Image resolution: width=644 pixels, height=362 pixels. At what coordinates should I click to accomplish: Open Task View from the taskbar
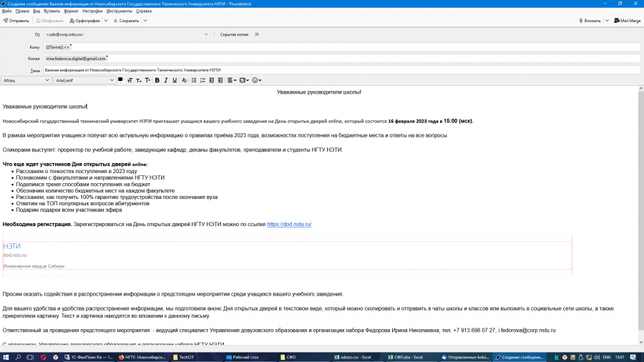click(x=30, y=357)
